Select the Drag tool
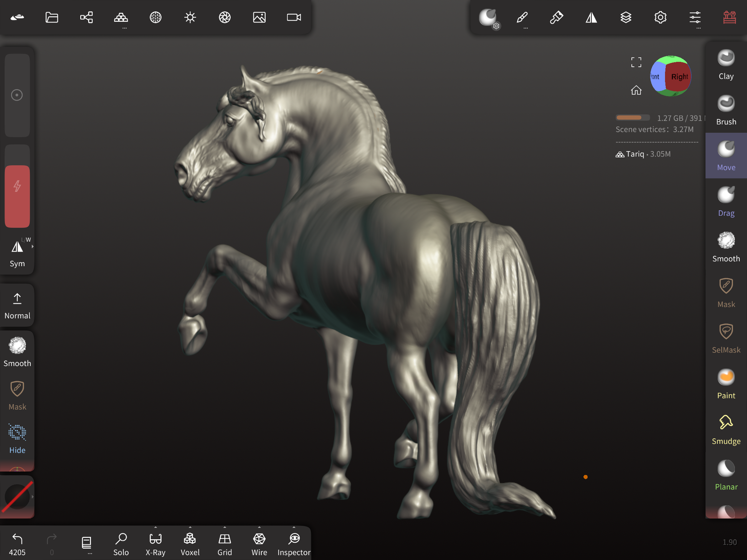 [x=726, y=202]
